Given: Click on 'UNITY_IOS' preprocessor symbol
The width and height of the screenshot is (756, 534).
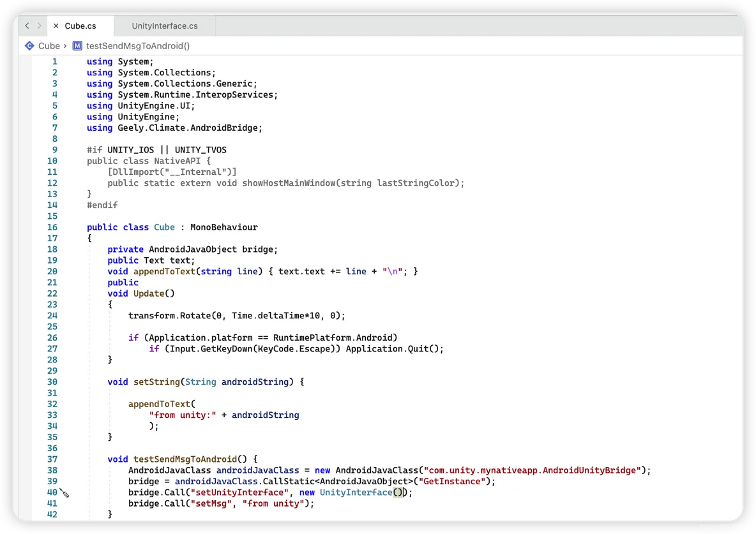Looking at the screenshot, I should (x=131, y=150).
